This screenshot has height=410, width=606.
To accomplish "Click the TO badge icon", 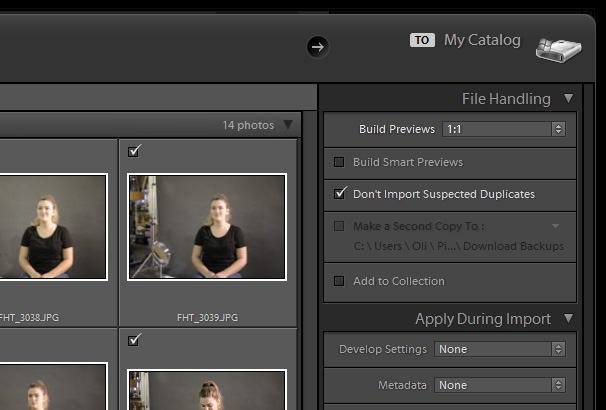I will [x=422, y=41].
